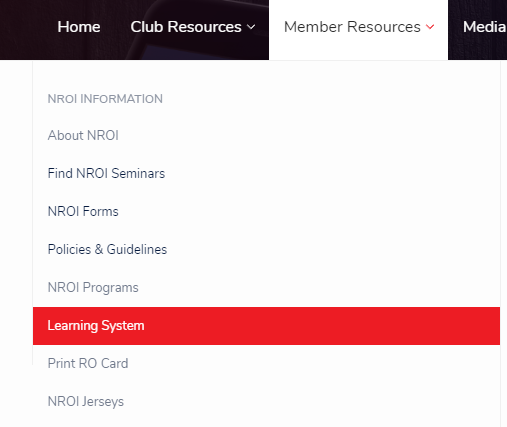
Task: Open the NROI Jerseys page
Action: pos(86,401)
